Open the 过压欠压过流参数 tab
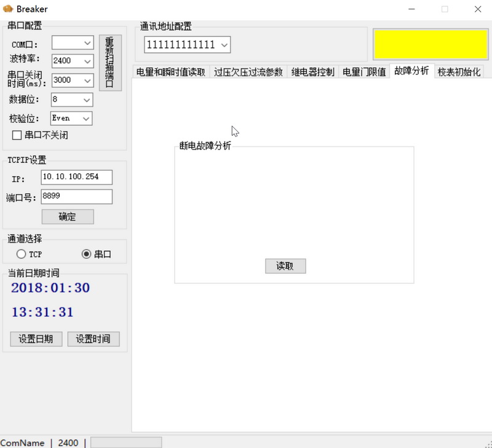The image size is (492, 448). 248,72
